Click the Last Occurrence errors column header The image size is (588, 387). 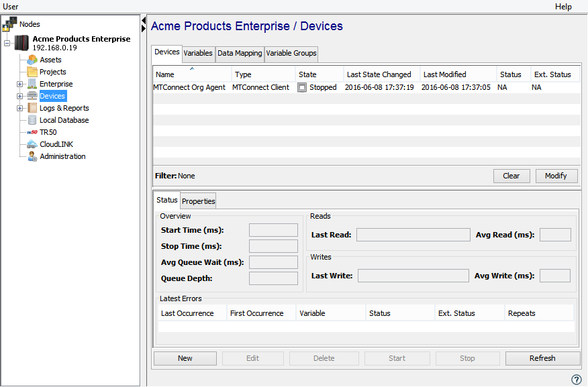click(193, 313)
